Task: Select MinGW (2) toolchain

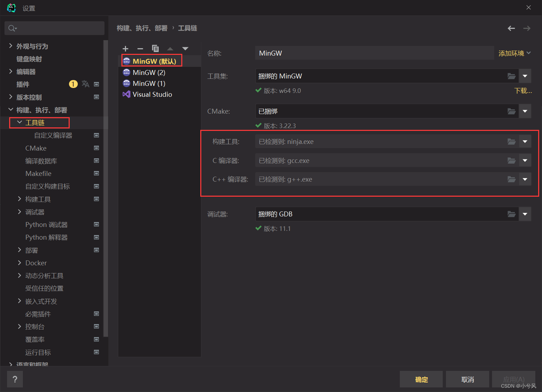Action: [159, 72]
